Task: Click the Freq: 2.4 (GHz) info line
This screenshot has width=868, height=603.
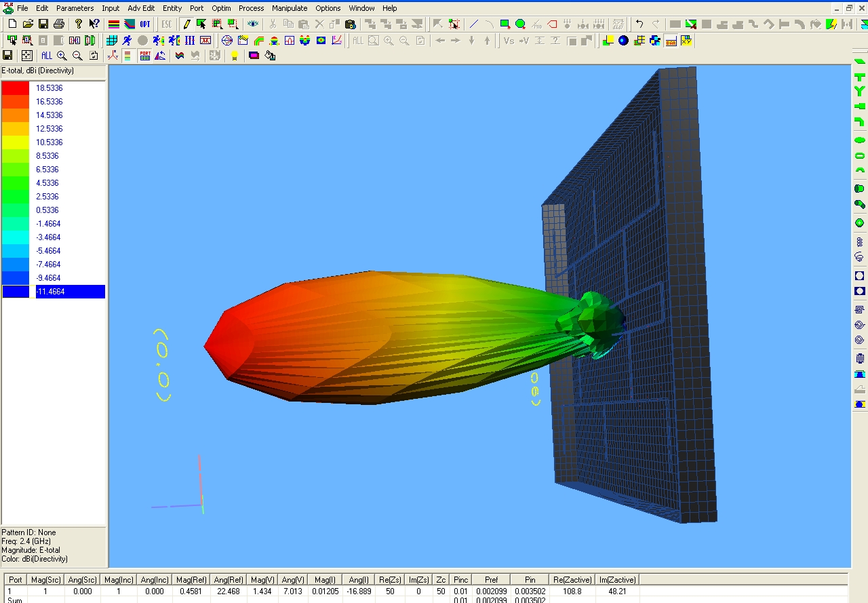Action: click(26, 541)
